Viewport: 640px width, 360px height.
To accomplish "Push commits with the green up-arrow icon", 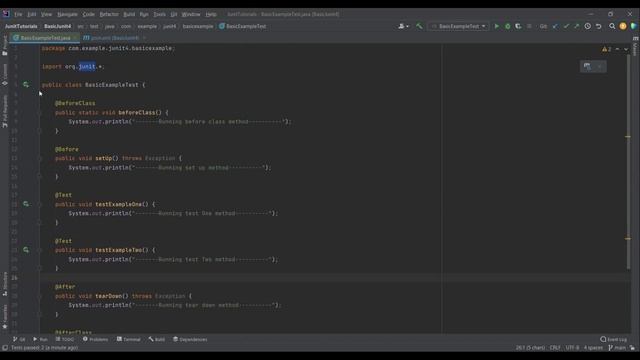I will click(x=576, y=26).
